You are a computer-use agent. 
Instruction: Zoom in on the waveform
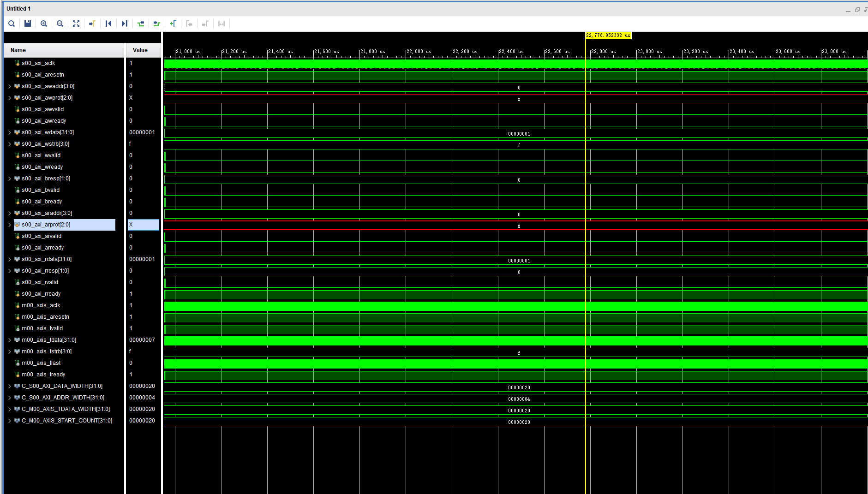(x=44, y=24)
